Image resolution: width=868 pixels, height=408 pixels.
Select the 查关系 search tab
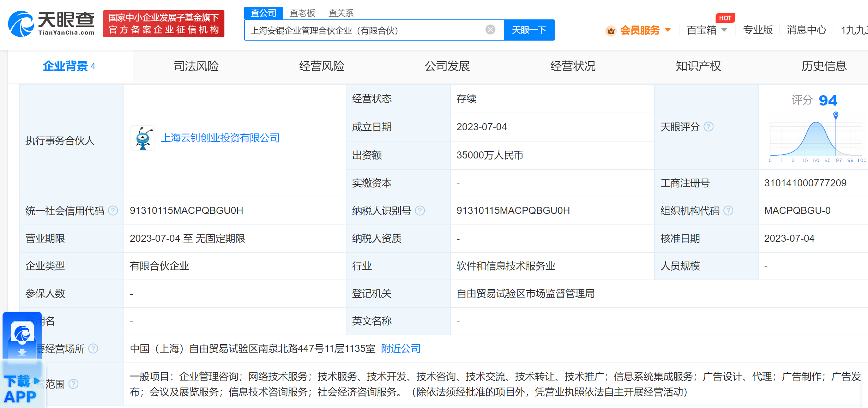click(341, 13)
